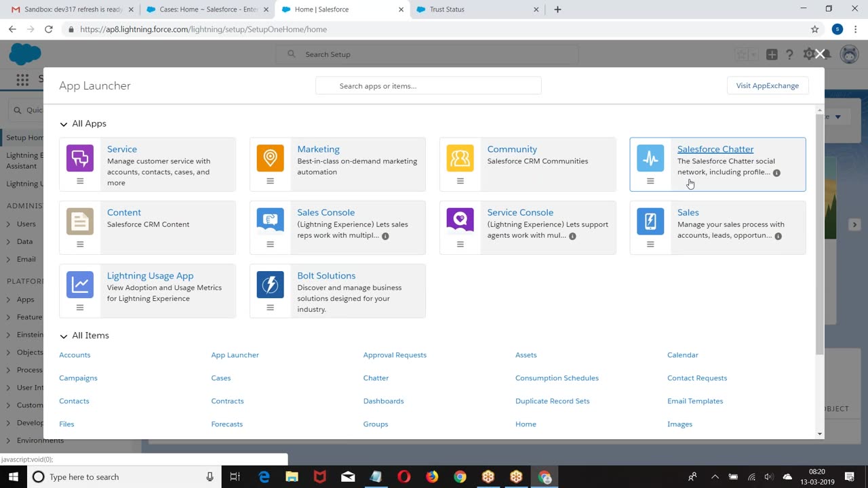868x488 pixels.
Task: Click the Visit AppExchange button
Action: pyautogui.click(x=768, y=86)
